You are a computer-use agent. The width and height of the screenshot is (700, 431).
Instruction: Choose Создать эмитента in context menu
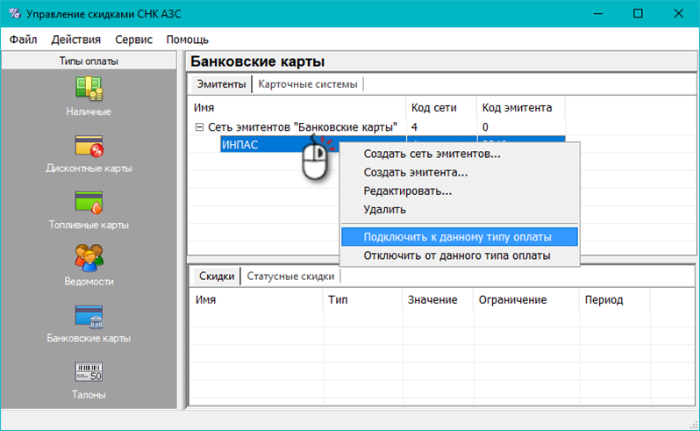416,172
